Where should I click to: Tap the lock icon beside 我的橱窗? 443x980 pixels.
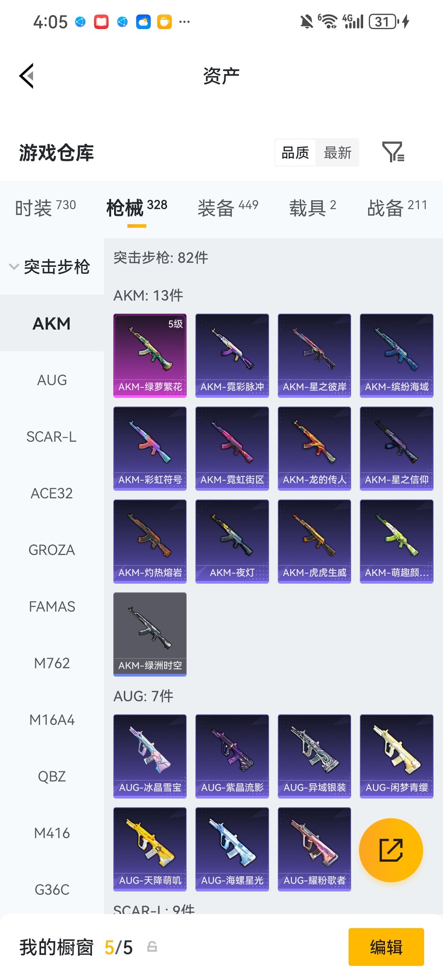click(152, 947)
